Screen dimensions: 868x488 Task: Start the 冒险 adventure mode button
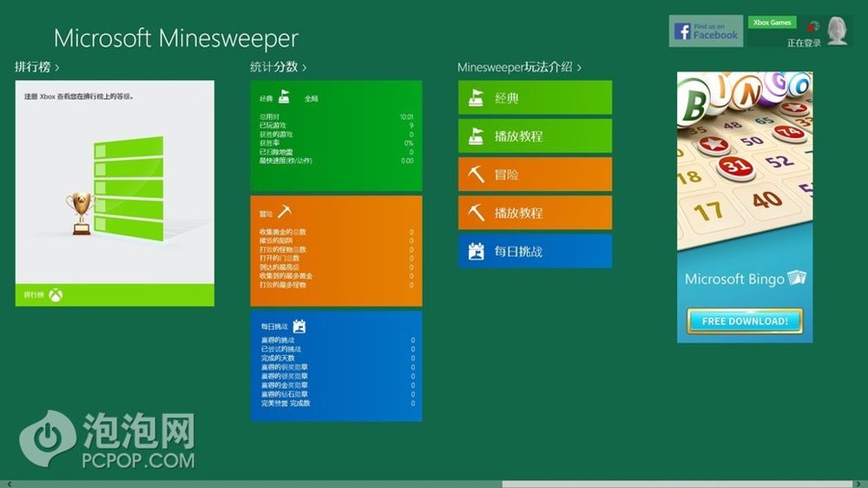tap(535, 174)
